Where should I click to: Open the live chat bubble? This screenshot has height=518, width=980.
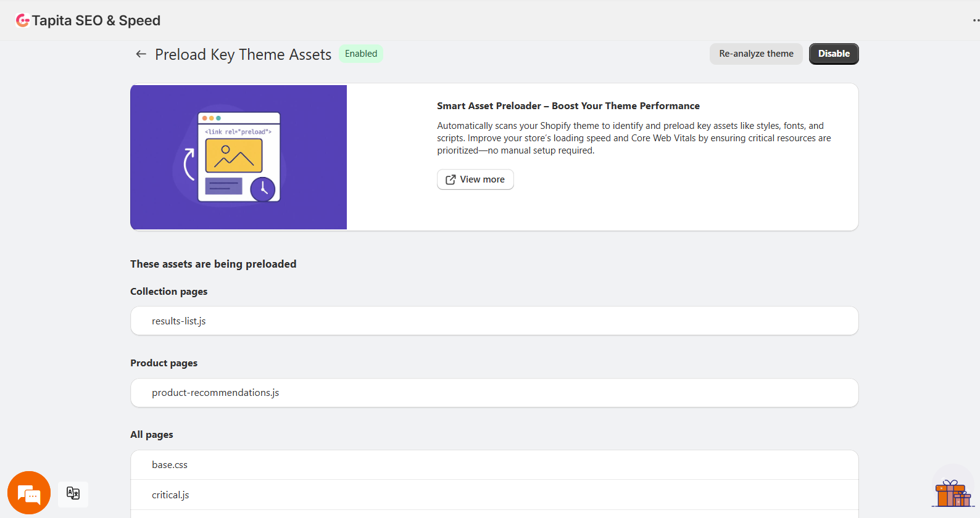29,493
